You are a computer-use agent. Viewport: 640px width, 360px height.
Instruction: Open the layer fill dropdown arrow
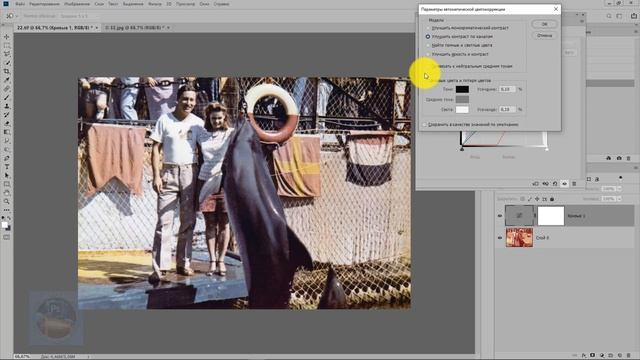[x=619, y=199]
